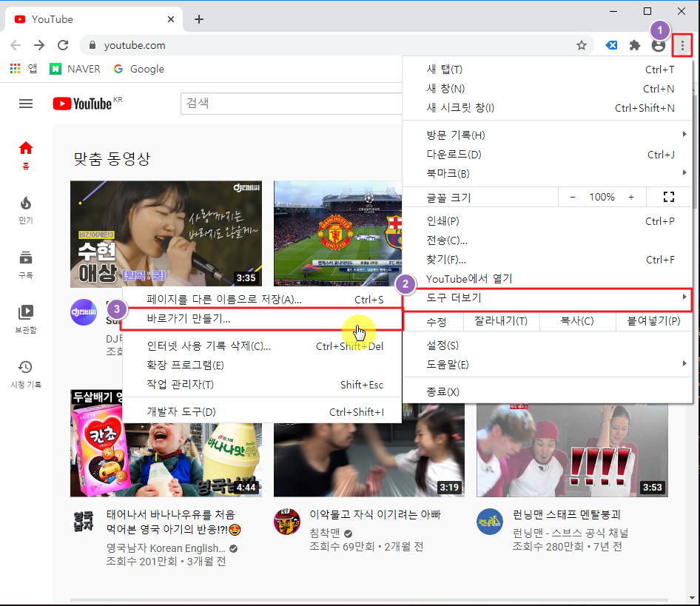Open Trending (인기) in sidebar

point(26,210)
